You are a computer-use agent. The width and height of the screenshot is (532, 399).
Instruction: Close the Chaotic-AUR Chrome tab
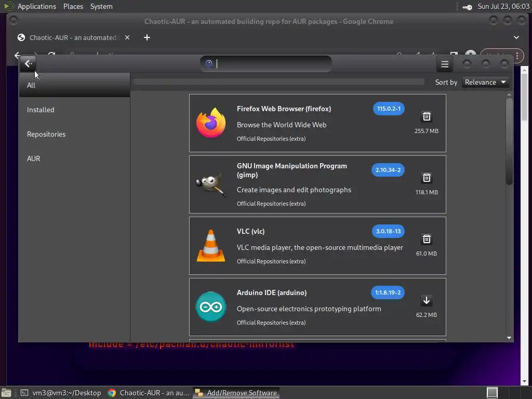127,37
